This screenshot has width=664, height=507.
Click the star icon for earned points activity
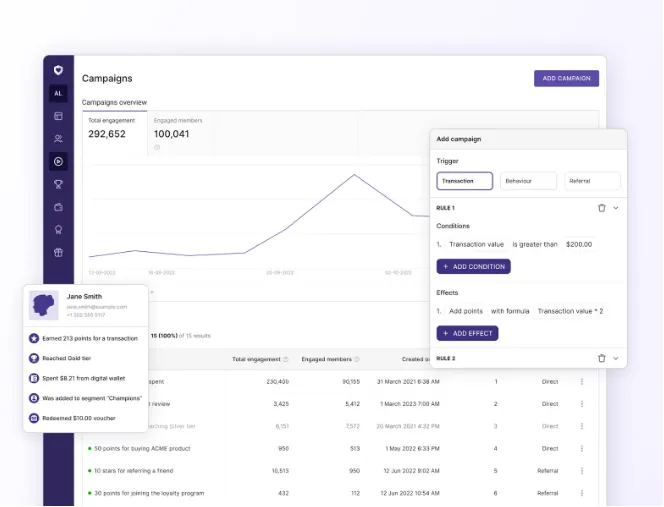34,338
